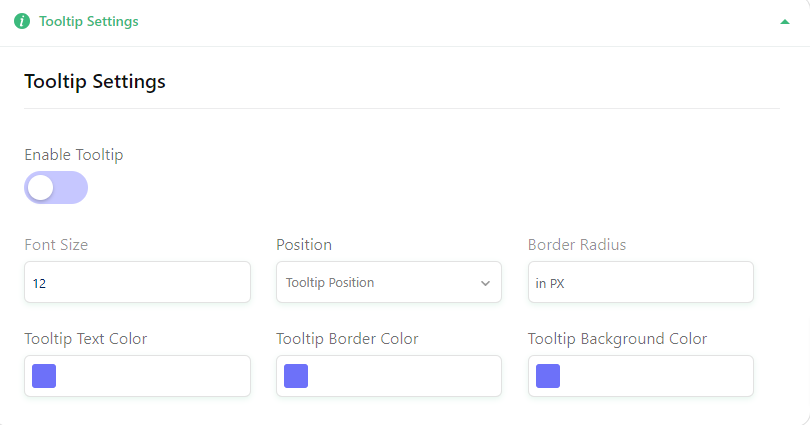Click inside Tooltip Background Color field
This screenshot has height=425, width=810.
click(641, 376)
